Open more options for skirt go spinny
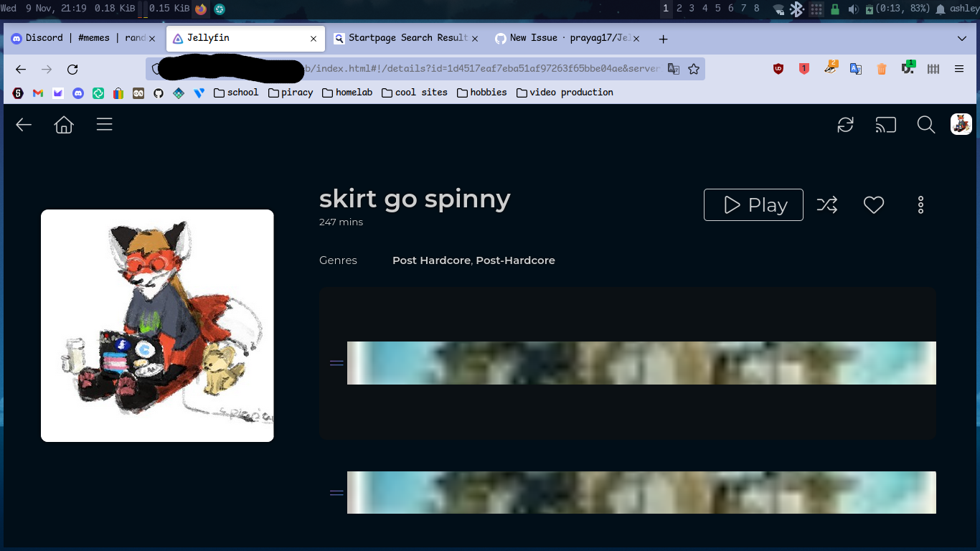The height and width of the screenshot is (551, 980). (920, 204)
